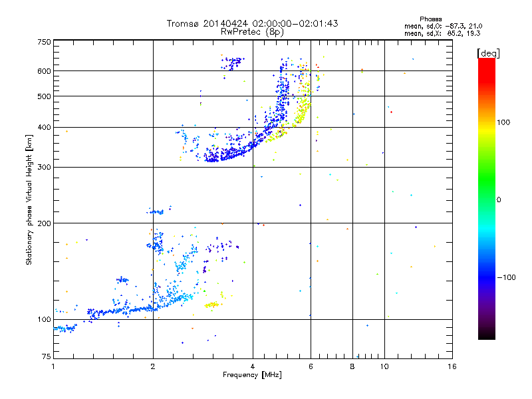Click the 'Phases' header text
This screenshot has height=399, width=532.
(430, 19)
